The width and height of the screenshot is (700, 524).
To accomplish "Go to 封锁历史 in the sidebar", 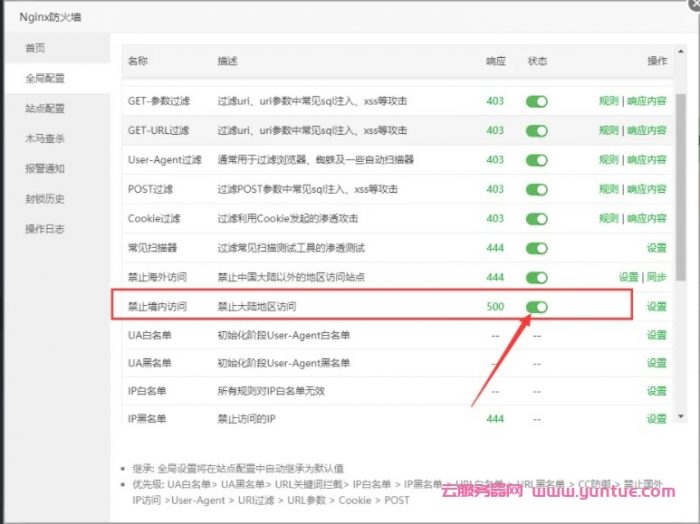I will coord(45,198).
